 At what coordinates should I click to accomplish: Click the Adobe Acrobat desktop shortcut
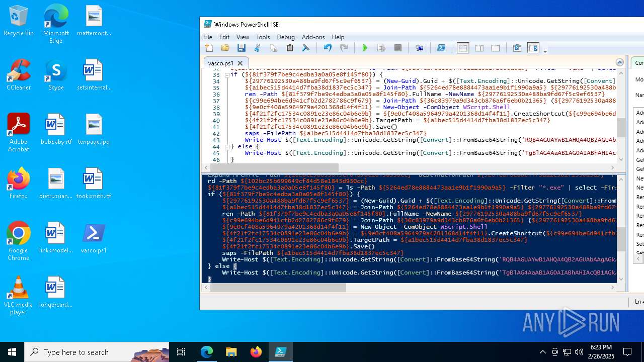coord(18,132)
